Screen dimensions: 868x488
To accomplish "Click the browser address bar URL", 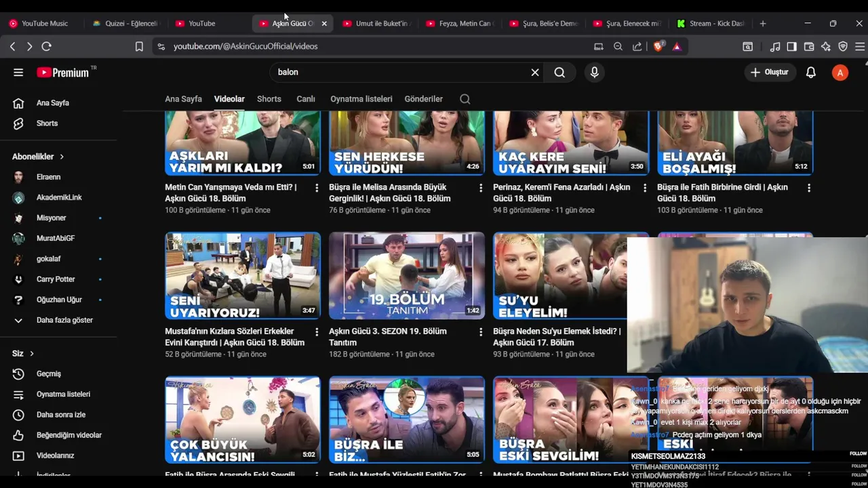I will point(245,46).
